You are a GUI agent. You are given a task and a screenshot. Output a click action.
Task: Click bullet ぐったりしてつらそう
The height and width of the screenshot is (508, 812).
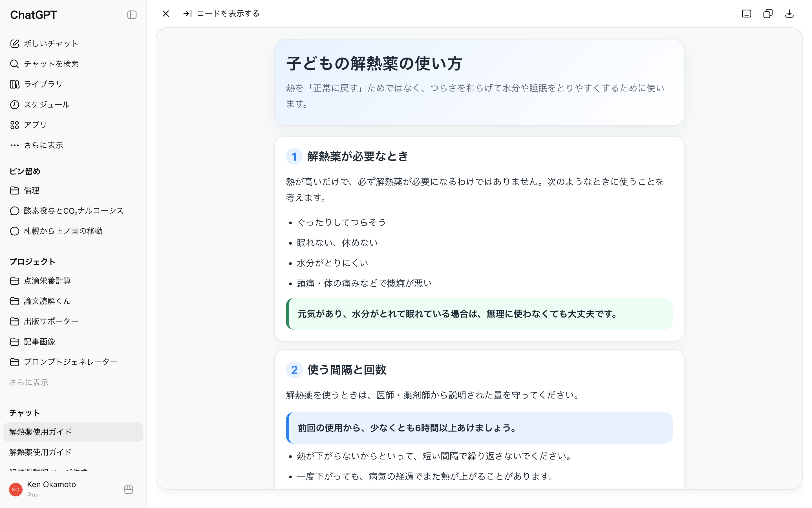(341, 222)
